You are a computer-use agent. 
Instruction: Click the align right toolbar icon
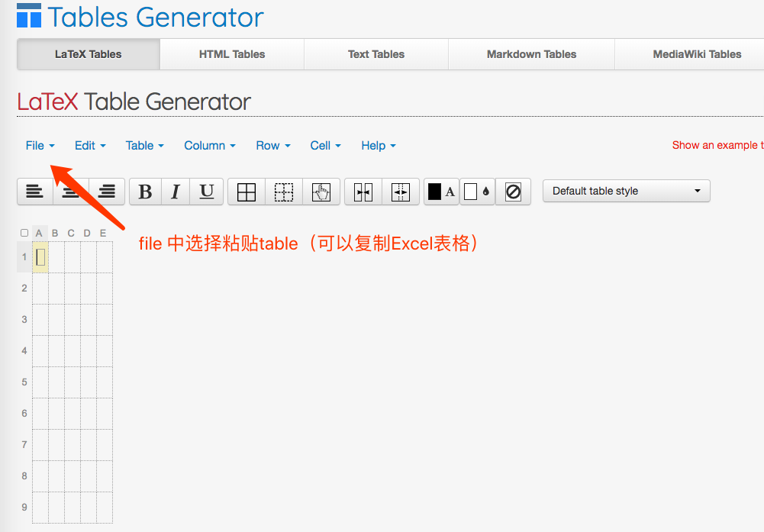click(x=107, y=192)
